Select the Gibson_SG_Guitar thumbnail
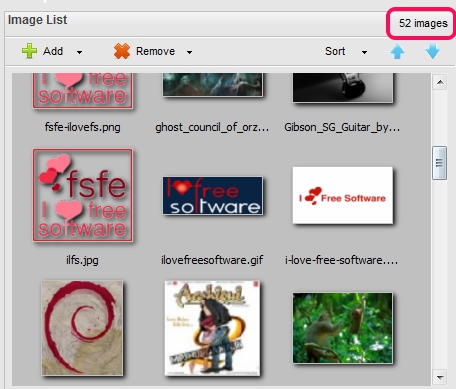Viewport: 456px width, 389px height. [x=343, y=88]
